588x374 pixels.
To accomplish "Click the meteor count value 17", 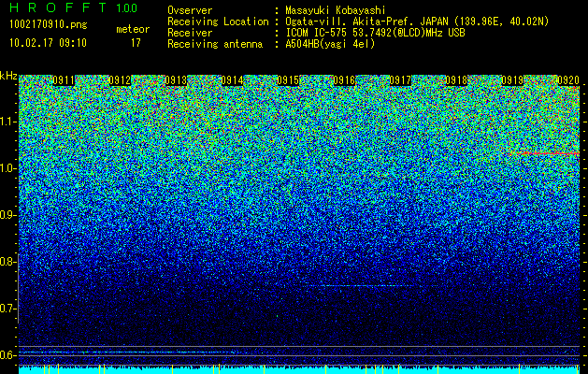I will (x=136, y=43).
